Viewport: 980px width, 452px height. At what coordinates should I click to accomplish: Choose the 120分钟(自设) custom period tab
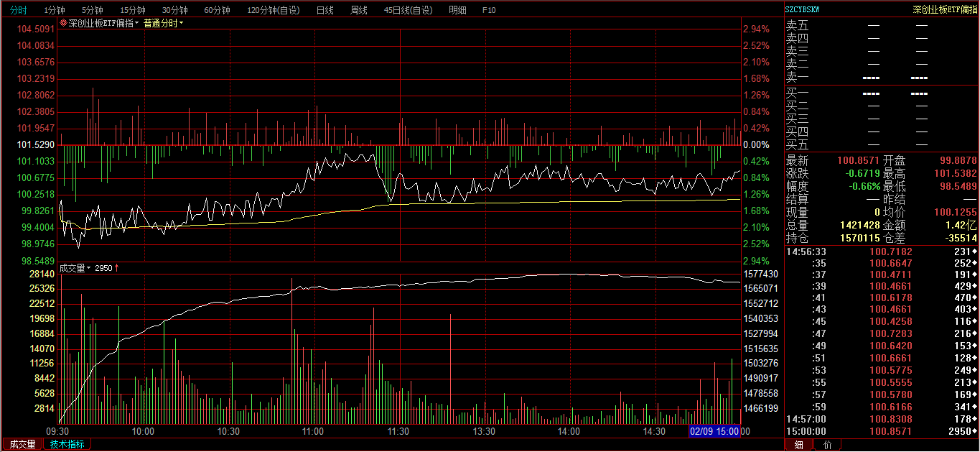pyautogui.click(x=274, y=10)
